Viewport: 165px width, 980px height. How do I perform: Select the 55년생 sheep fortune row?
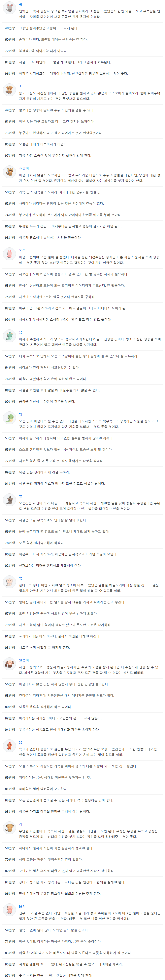(82, 602)
